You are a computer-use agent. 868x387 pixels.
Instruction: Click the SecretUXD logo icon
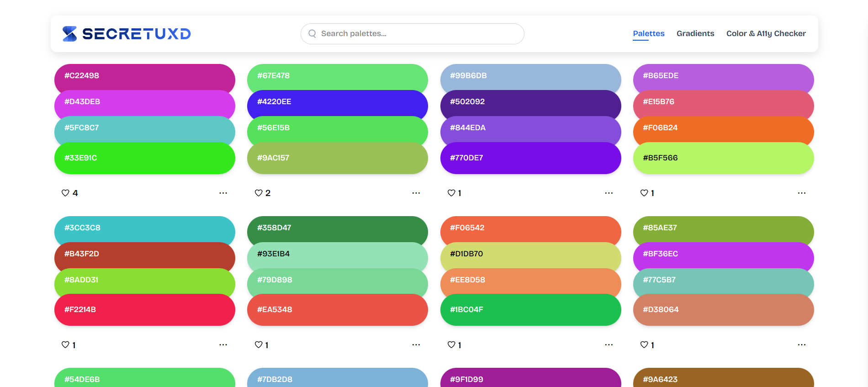pyautogui.click(x=69, y=33)
